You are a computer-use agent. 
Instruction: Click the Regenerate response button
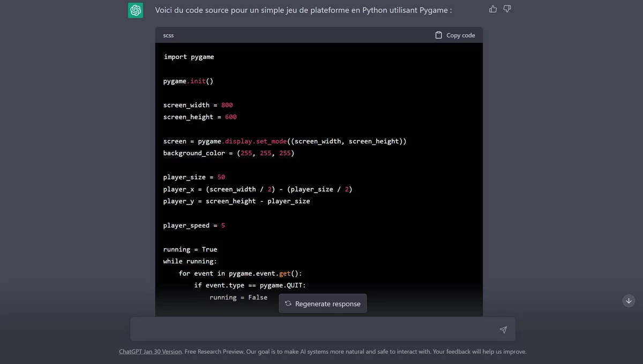click(x=323, y=304)
